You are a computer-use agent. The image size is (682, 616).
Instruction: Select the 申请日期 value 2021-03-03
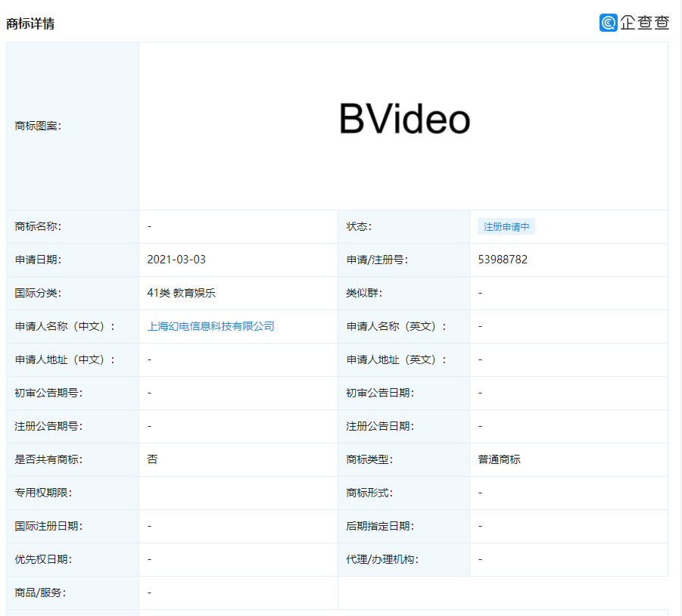[175, 260]
